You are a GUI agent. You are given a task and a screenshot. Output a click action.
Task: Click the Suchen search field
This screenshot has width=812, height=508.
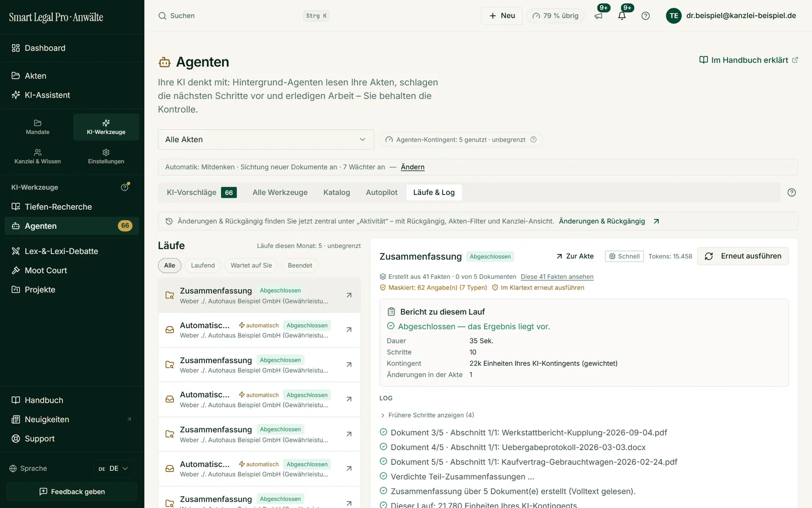click(244, 16)
